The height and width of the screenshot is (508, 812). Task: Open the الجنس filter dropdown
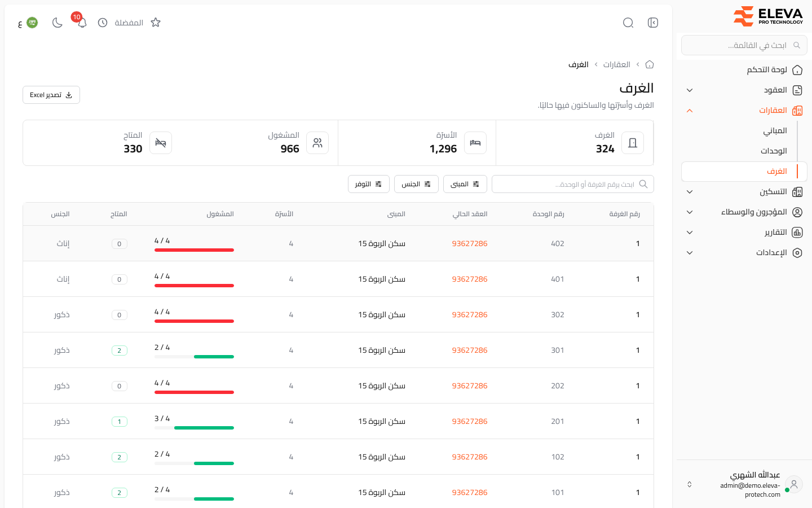pyautogui.click(x=416, y=184)
